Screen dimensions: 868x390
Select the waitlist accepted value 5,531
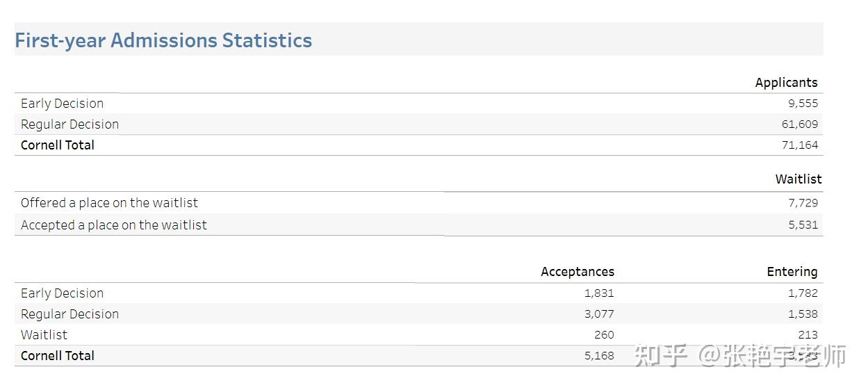point(803,225)
